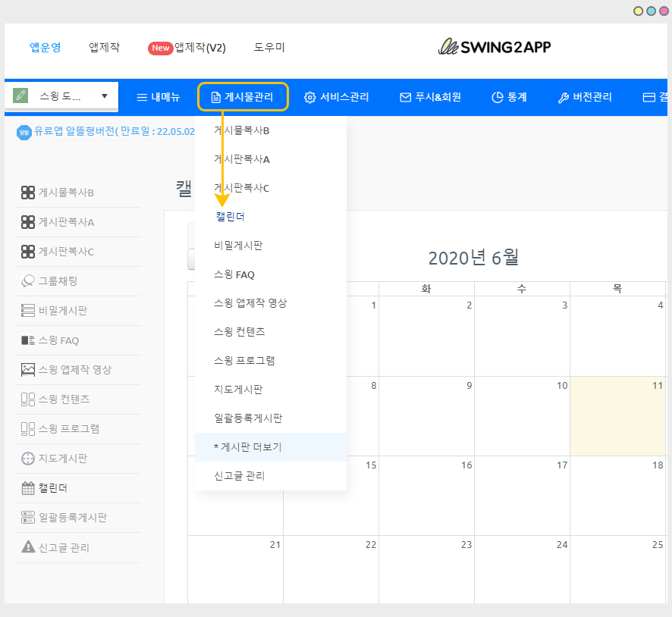672x617 pixels.
Task: Open 일괄등록게시판 in the left sidebar
Action: click(x=72, y=518)
